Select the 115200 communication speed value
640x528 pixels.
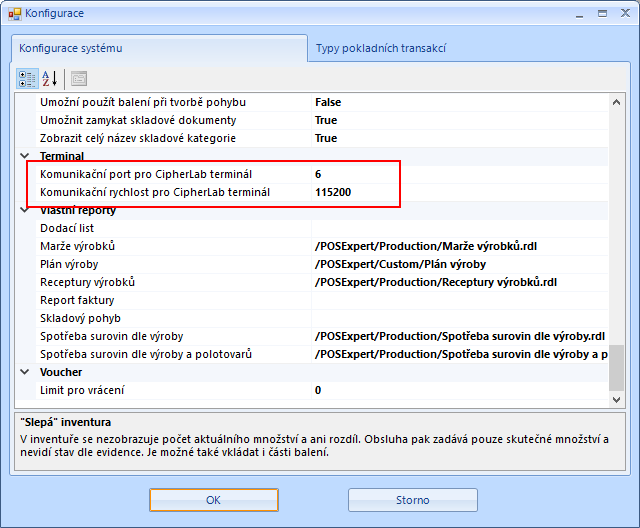tap(460, 192)
